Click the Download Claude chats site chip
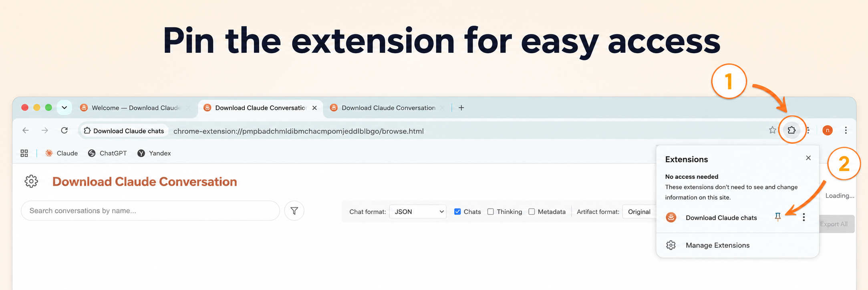The image size is (868, 290). [124, 131]
